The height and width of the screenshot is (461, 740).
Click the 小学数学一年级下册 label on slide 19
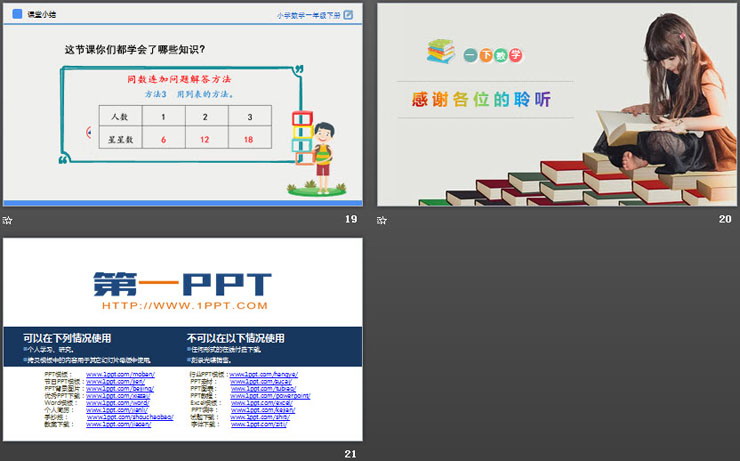[x=308, y=15]
